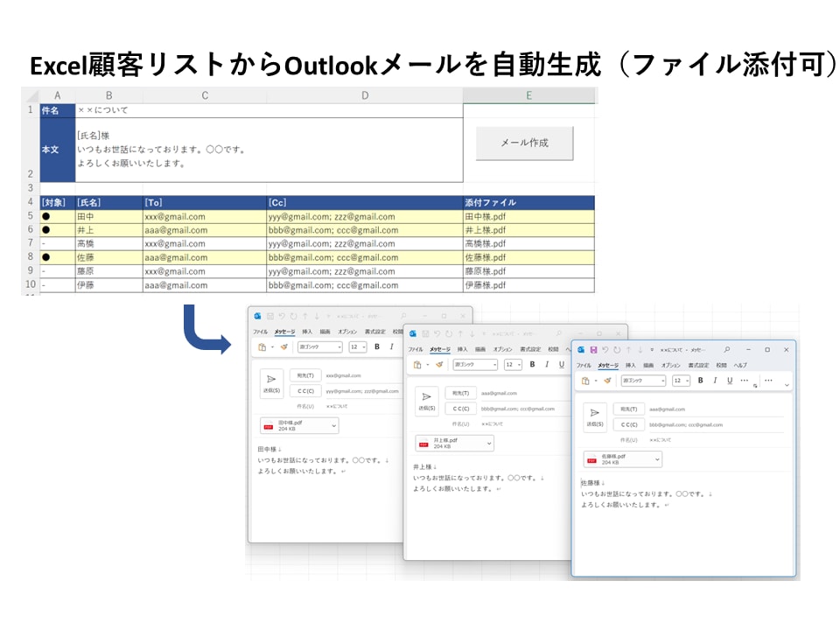Select the Format Painter in the 佐藤様 mail
Screen dimensions: 840x630
coord(607,381)
